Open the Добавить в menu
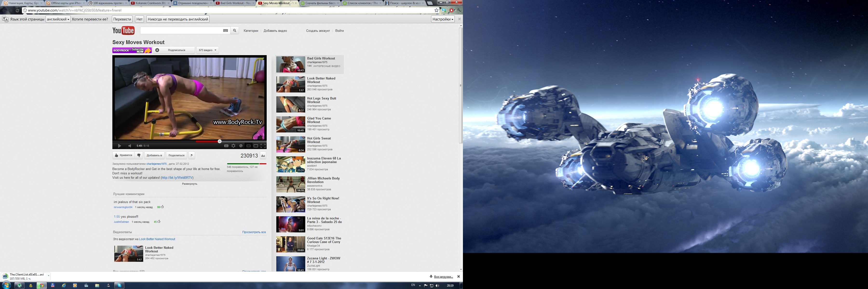The height and width of the screenshot is (289, 868). 154,155
